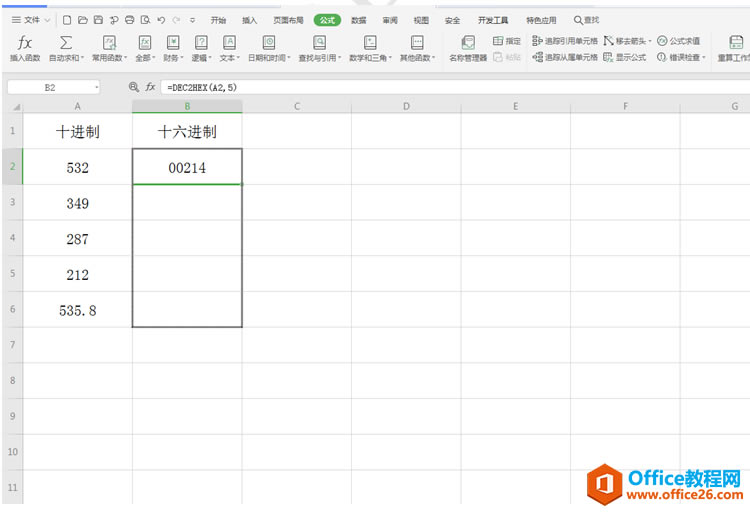
Task: Switch to the 特色应用 Featured Apps tab
Action: [541, 20]
